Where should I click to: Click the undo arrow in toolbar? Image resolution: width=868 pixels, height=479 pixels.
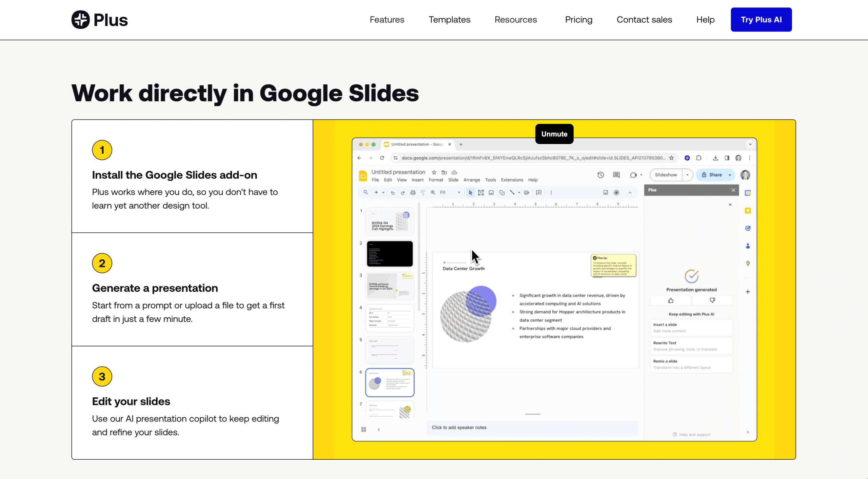[393, 192]
